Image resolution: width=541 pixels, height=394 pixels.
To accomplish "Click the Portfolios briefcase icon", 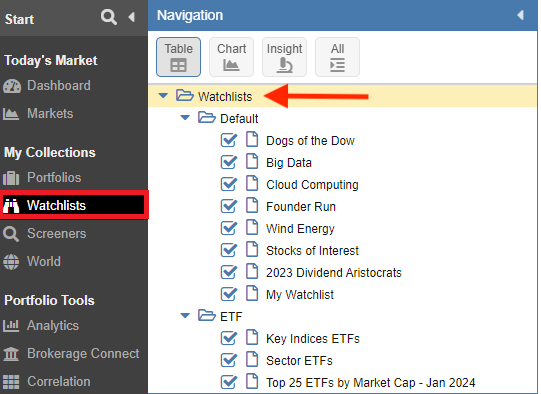I will 11,178.
